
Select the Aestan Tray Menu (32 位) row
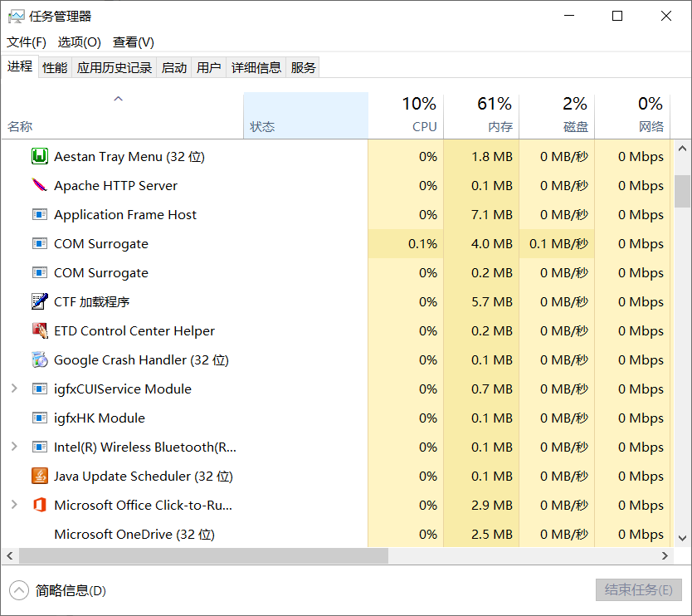(x=336, y=156)
